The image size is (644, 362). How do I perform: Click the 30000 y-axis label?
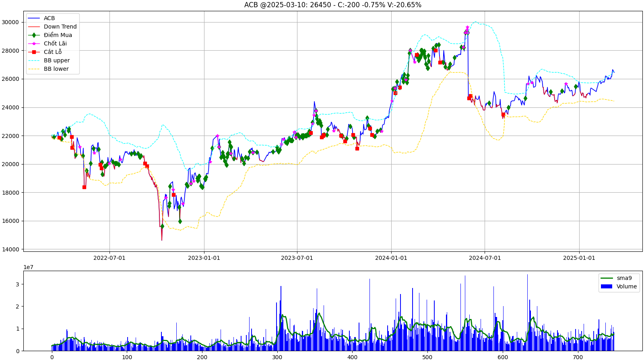[10, 22]
